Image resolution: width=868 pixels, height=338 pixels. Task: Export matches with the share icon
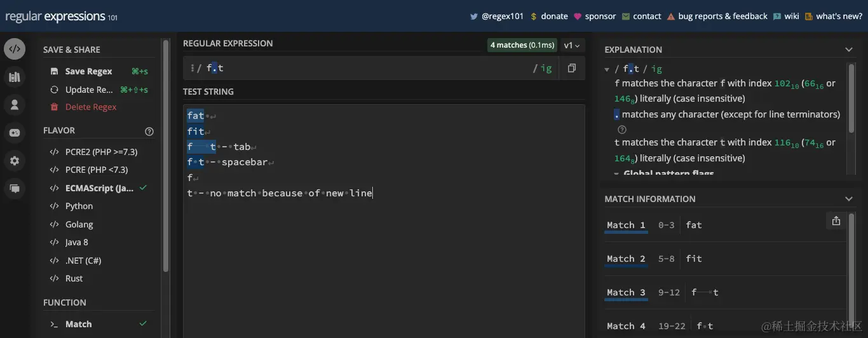tap(836, 220)
